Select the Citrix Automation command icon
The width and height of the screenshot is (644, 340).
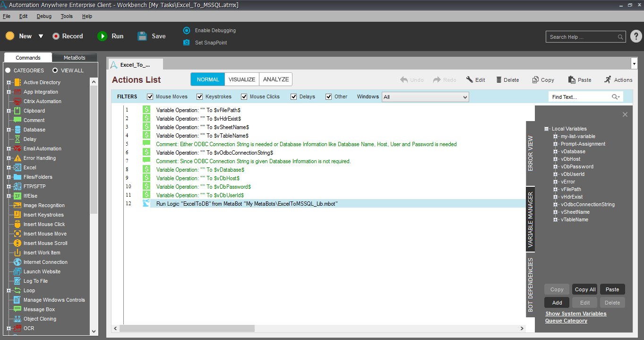click(x=17, y=101)
